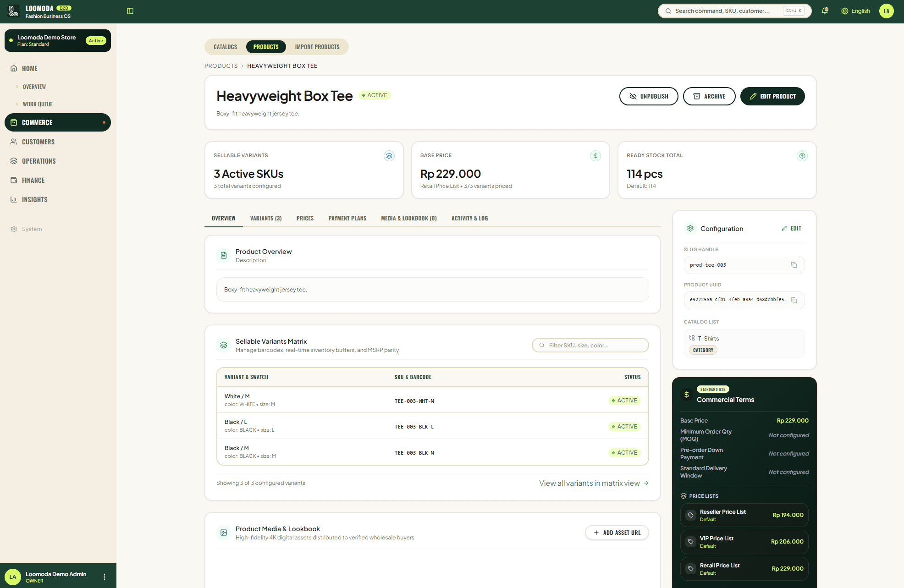Open the Activity & Log tab
Viewport: 904px width, 588px height.
[469, 218]
